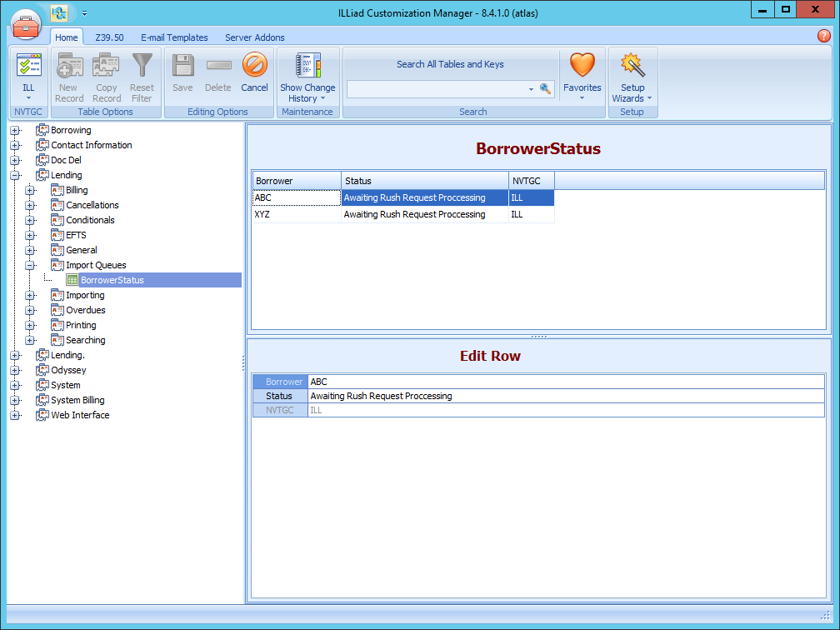Viewport: 840px width, 630px height.
Task: Open Show Change History
Action: 307,77
